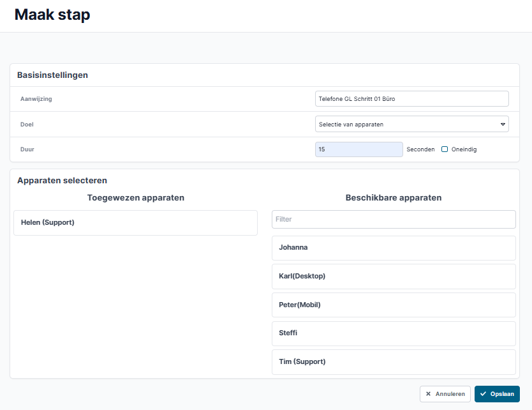Select the 'Selectie van apparaten' combo box
The height and width of the screenshot is (410, 532).
(x=412, y=124)
